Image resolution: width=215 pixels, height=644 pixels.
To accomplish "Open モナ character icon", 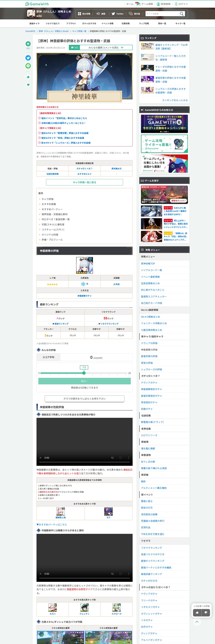I will click(108, 511).
